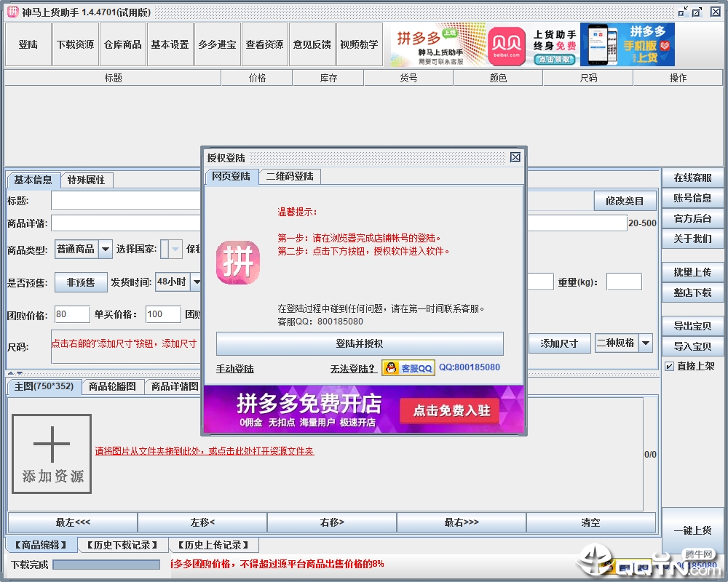Open the 普通商品 product type dropdown
The height and width of the screenshot is (582, 728).
[x=82, y=249]
